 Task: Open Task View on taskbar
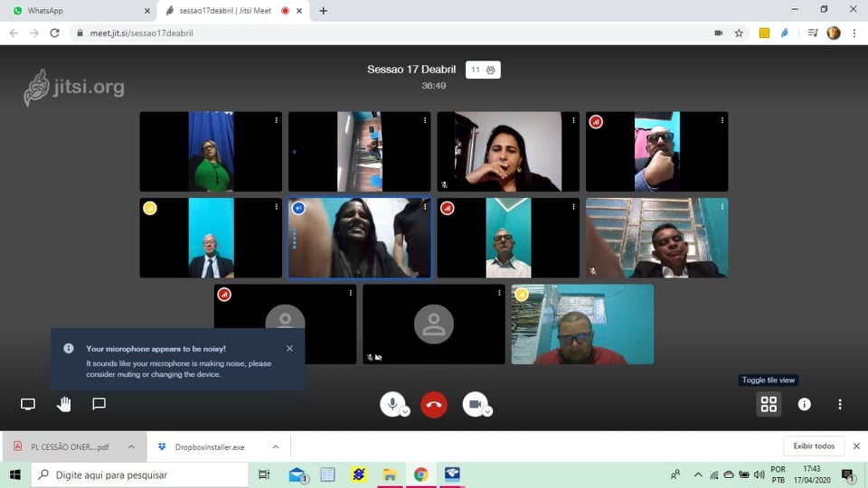click(264, 474)
